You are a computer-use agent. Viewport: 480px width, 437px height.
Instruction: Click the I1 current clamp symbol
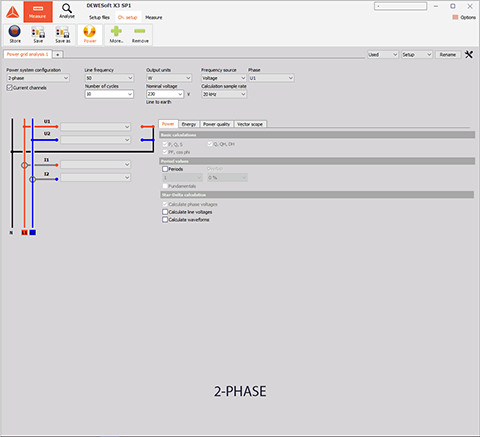coord(24,165)
